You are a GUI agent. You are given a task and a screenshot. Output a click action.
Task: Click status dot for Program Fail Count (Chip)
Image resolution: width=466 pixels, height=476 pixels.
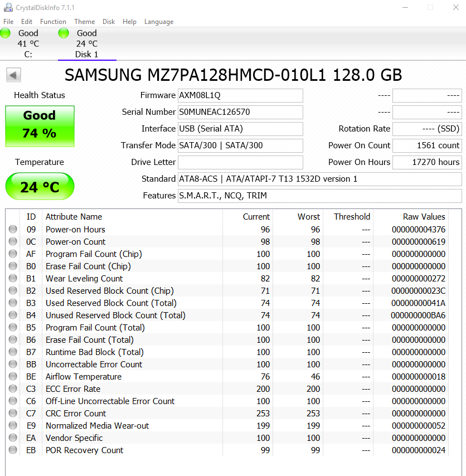coord(13,254)
